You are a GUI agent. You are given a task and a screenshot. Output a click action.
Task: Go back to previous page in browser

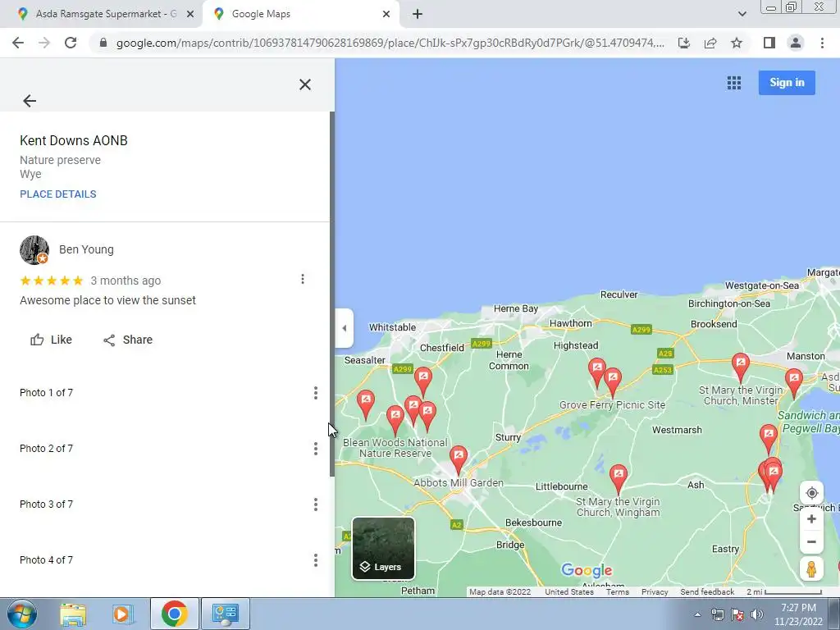pos(18,43)
